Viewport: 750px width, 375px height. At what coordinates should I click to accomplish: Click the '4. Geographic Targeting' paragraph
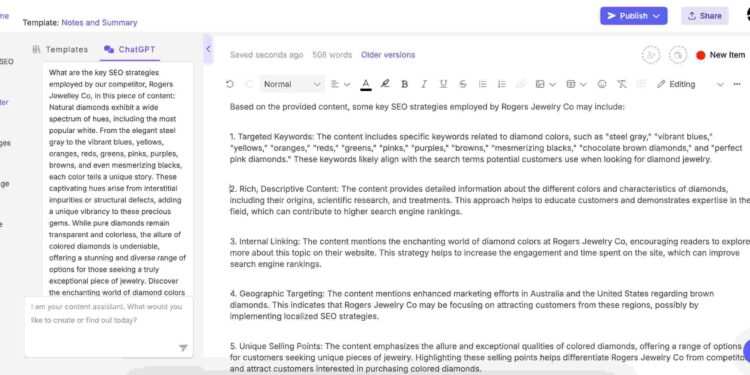(472, 305)
